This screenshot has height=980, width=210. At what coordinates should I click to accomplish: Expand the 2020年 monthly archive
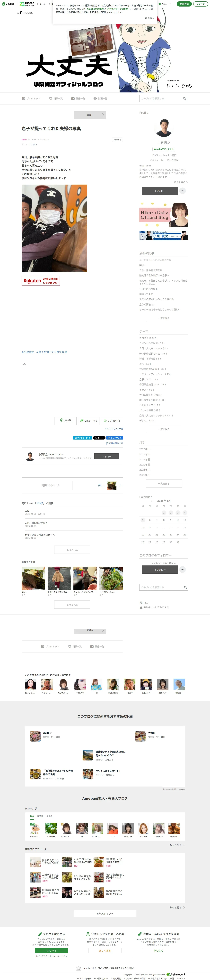pyautogui.click(x=145, y=475)
